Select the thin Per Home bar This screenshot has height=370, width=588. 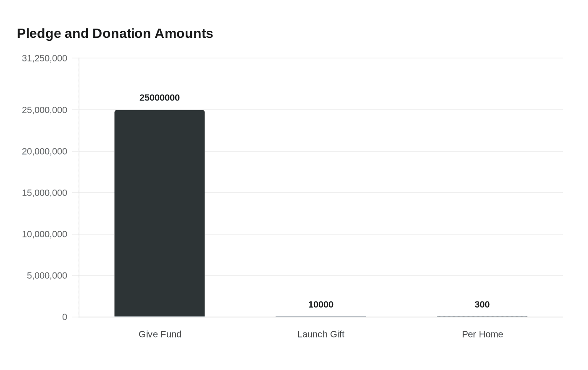pyautogui.click(x=482, y=317)
